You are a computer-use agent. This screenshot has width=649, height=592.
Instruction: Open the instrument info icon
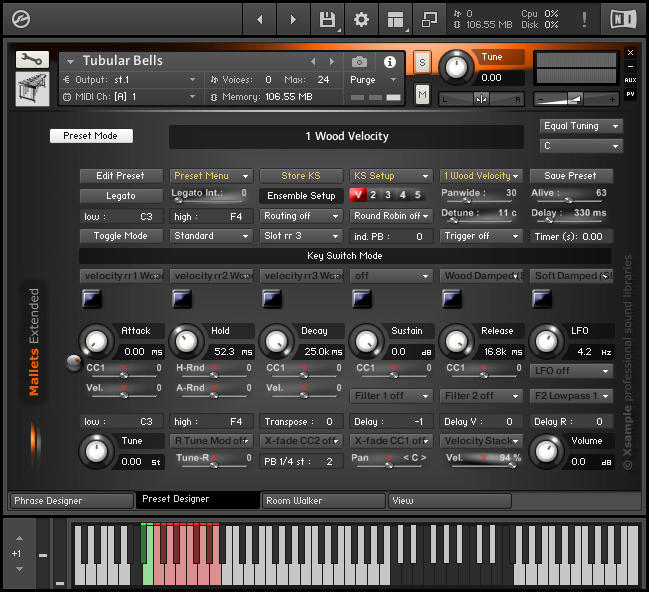389,62
